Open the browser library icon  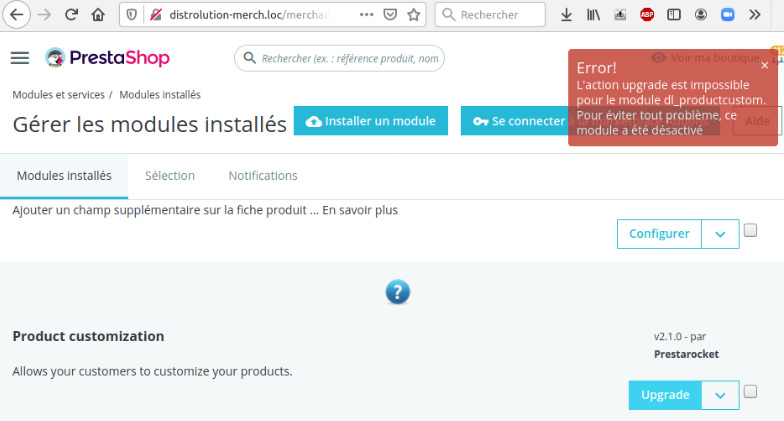[x=593, y=15]
